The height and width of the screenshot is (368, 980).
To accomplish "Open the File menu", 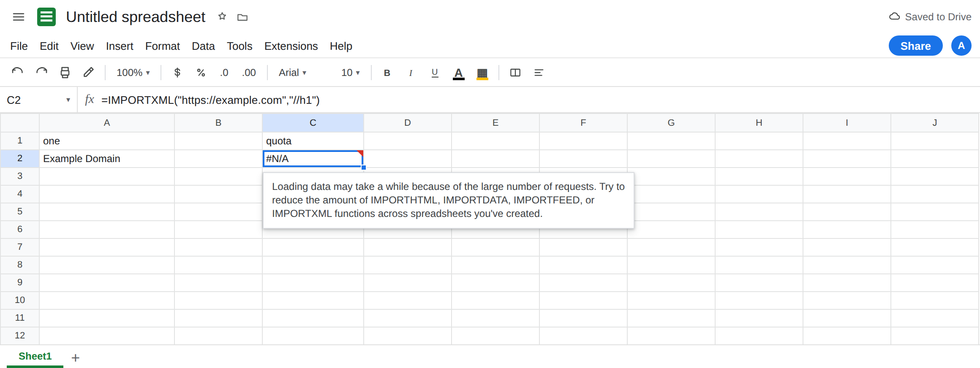I will (19, 46).
